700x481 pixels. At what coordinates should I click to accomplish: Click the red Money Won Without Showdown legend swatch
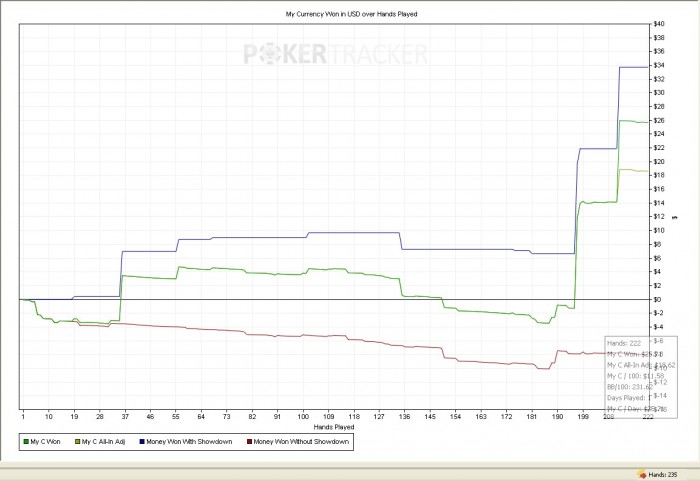pos(249,442)
